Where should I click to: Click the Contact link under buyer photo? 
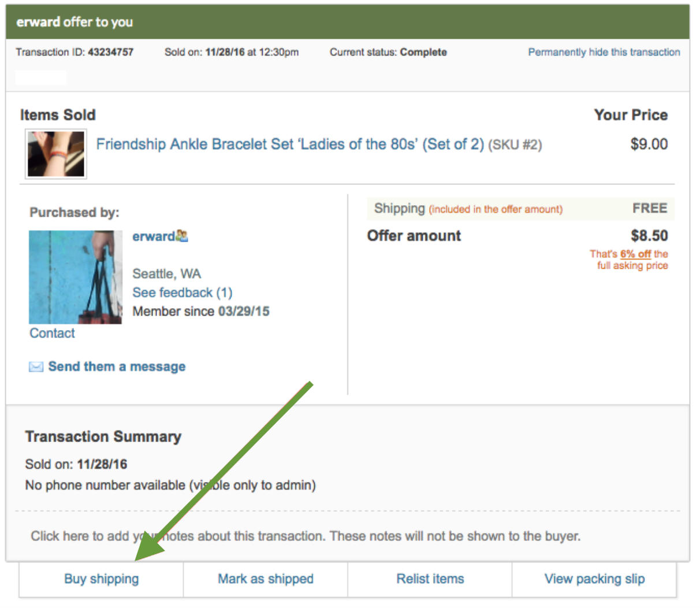point(53,333)
